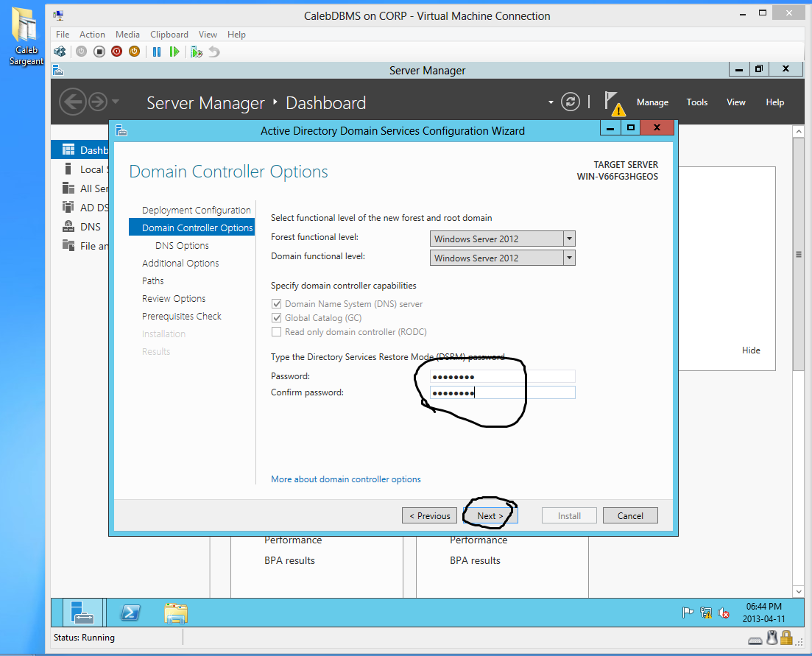Toggle Domain Name System (DNS) server checkbox

(x=277, y=304)
